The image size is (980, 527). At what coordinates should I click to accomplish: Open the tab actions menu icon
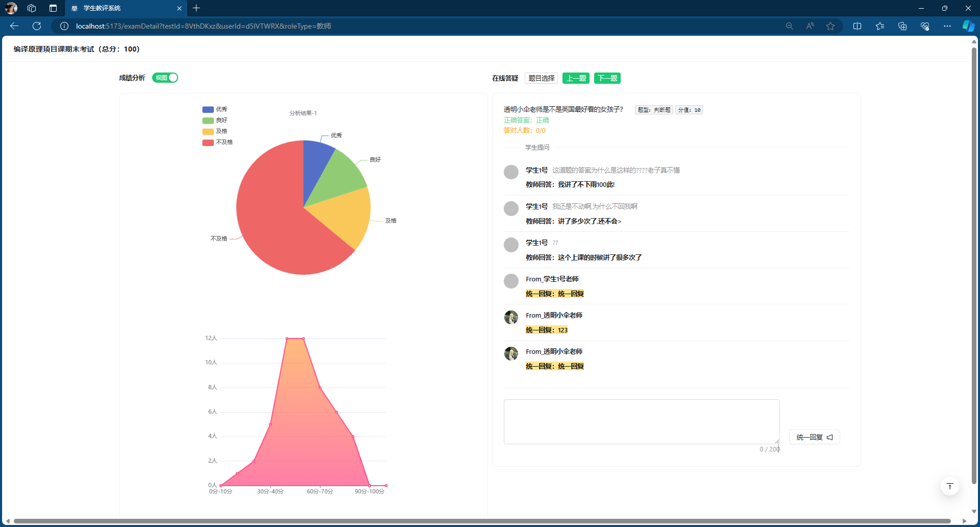tap(53, 8)
